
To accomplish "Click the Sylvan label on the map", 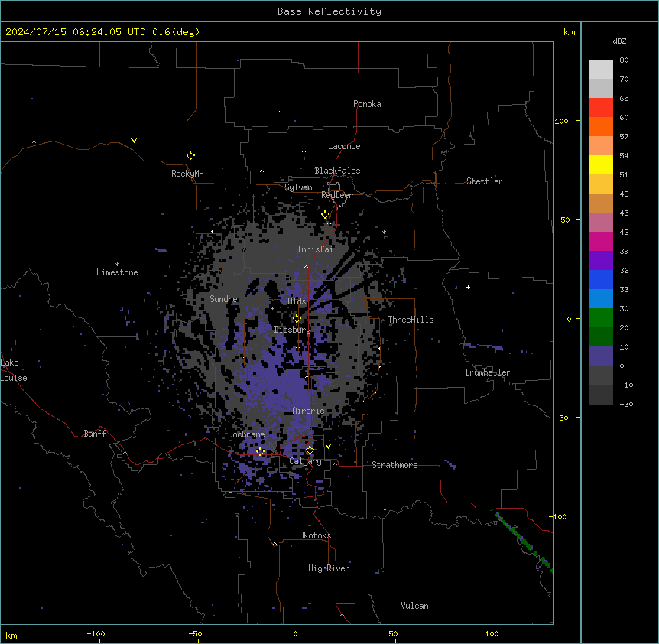I will pos(298,187).
